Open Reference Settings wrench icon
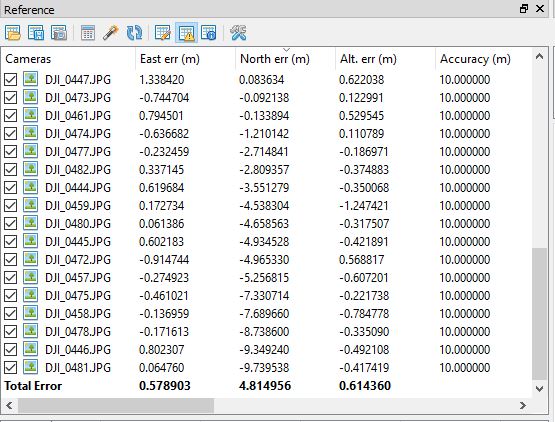This screenshot has width=555, height=422. pos(238,33)
